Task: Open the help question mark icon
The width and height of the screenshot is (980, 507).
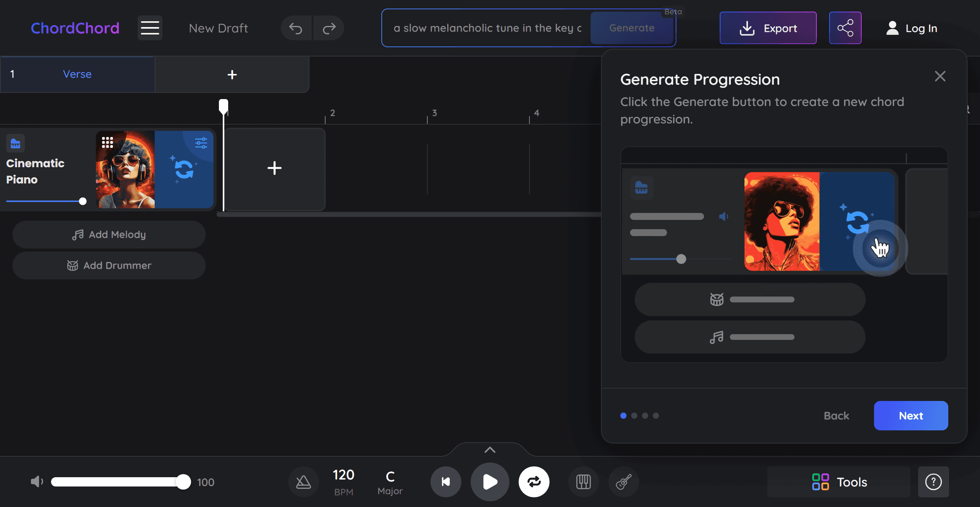Action: point(933,482)
